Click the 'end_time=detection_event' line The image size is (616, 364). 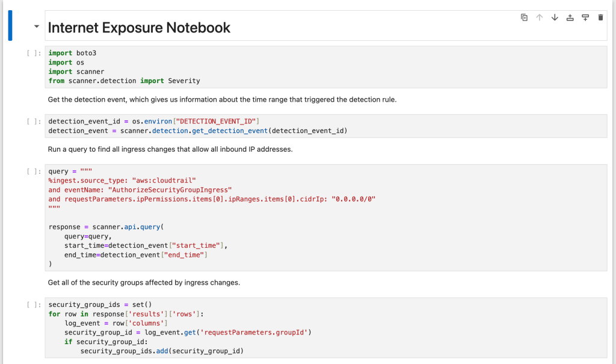pos(136,254)
